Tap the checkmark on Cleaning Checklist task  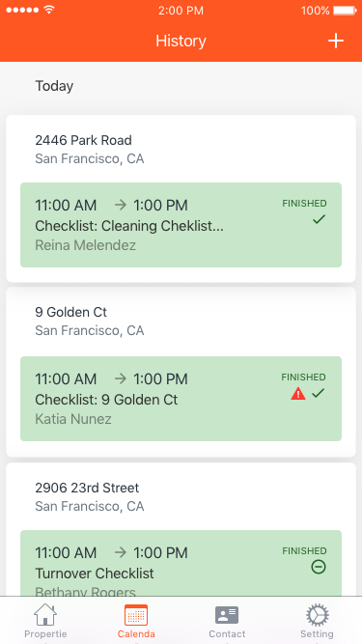pyautogui.click(x=319, y=219)
